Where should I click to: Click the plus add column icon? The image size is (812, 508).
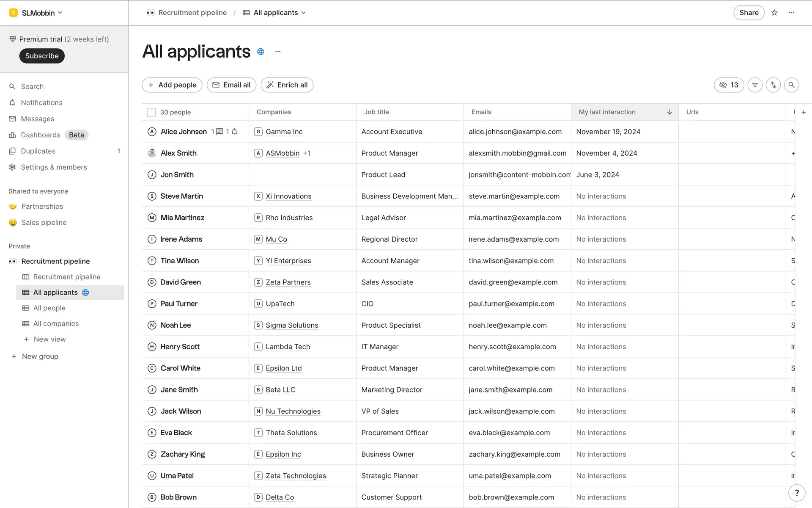click(x=804, y=112)
